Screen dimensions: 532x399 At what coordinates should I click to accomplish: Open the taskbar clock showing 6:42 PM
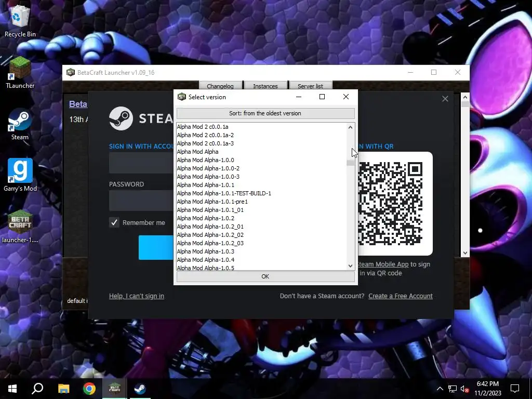click(x=487, y=384)
